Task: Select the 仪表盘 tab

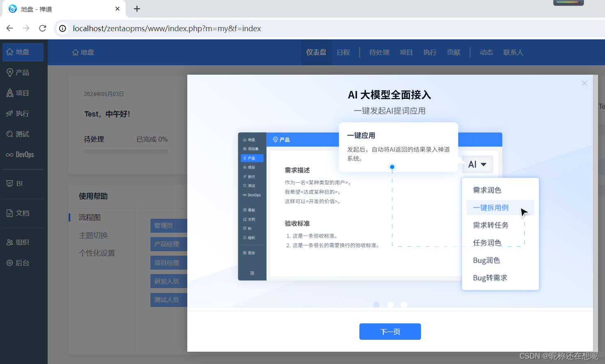Action: pyautogui.click(x=316, y=52)
